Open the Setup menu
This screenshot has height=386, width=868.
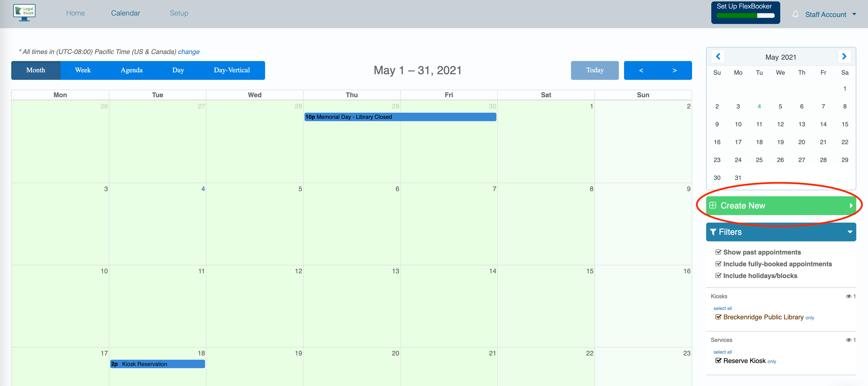pos(179,13)
